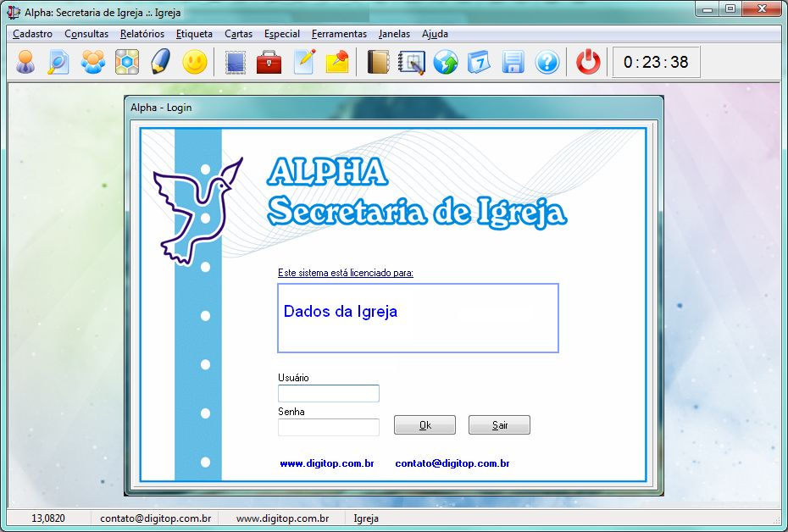Click Igreja in the status bar

366,518
